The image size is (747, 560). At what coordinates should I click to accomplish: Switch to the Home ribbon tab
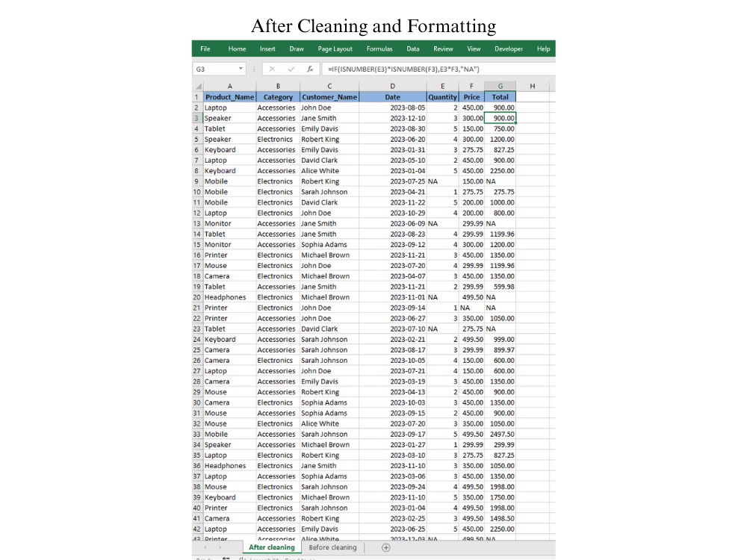tap(237, 49)
